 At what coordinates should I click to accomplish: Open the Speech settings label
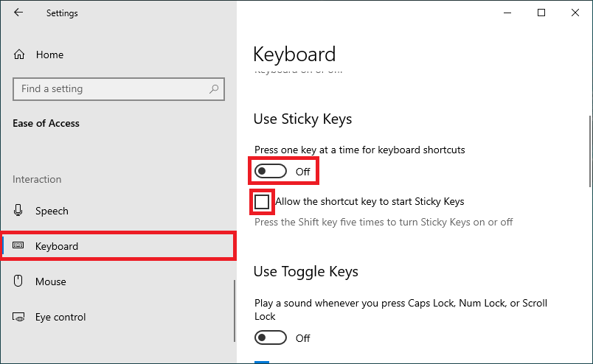(52, 211)
